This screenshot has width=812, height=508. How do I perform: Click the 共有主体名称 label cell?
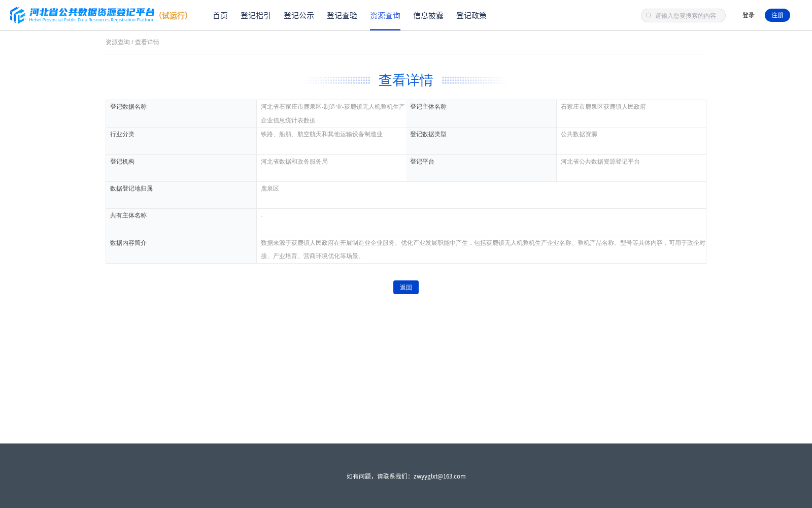click(181, 222)
